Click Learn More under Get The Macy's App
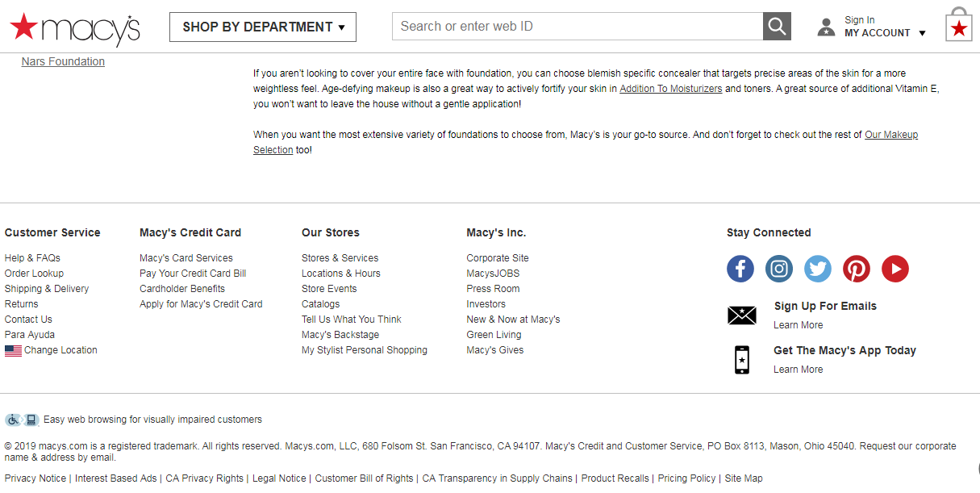Image resolution: width=980 pixels, height=493 pixels. click(799, 370)
